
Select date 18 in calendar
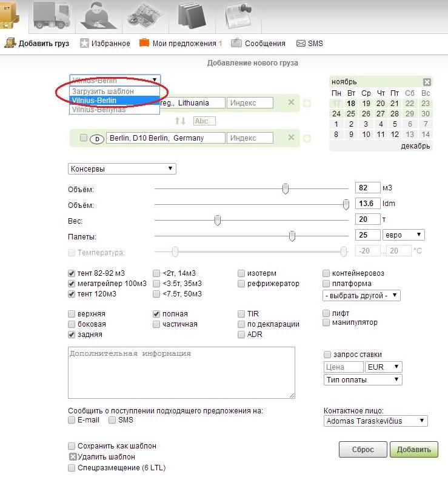point(351,104)
